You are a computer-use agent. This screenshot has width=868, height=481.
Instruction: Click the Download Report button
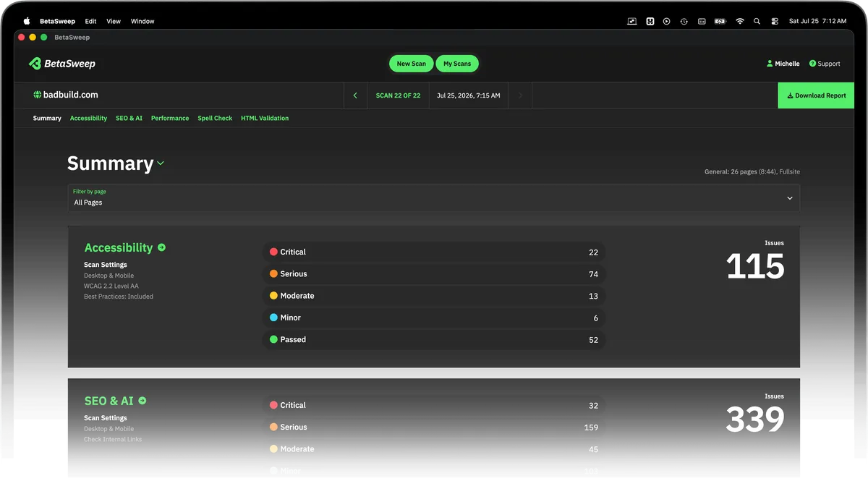coord(816,95)
